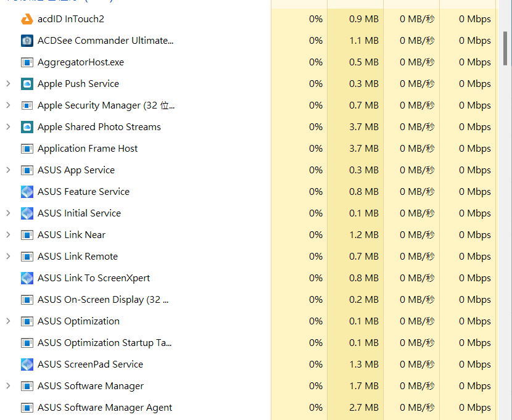
Task: Expand the ASUS Link Remote group
Action: tap(9, 257)
